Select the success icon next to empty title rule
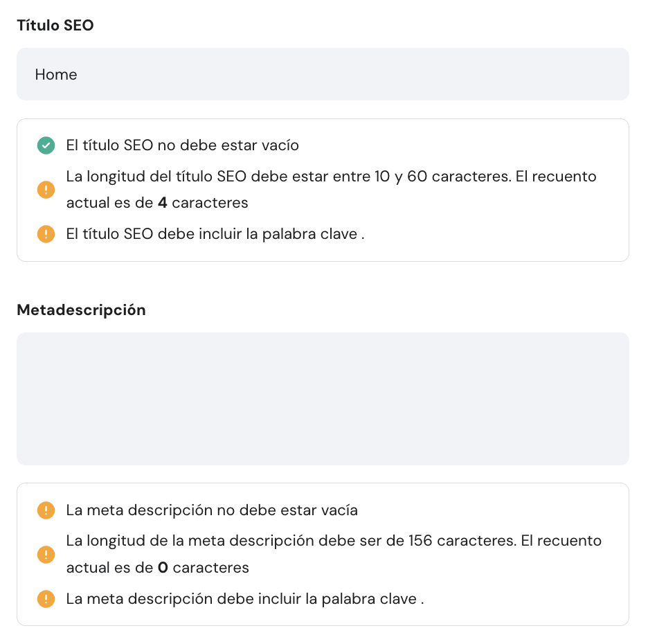Screen dimensions: 648x644 (46, 145)
